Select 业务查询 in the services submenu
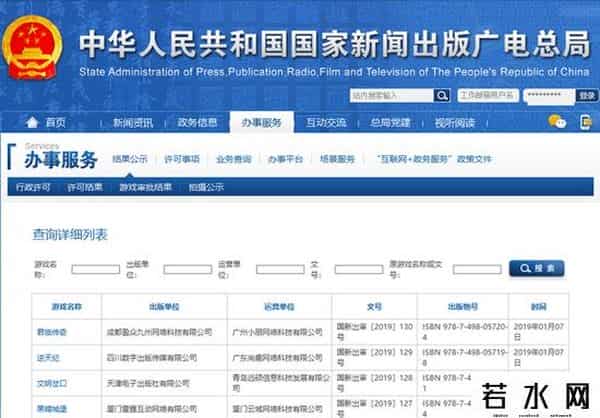The height and width of the screenshot is (418, 600). tap(233, 159)
